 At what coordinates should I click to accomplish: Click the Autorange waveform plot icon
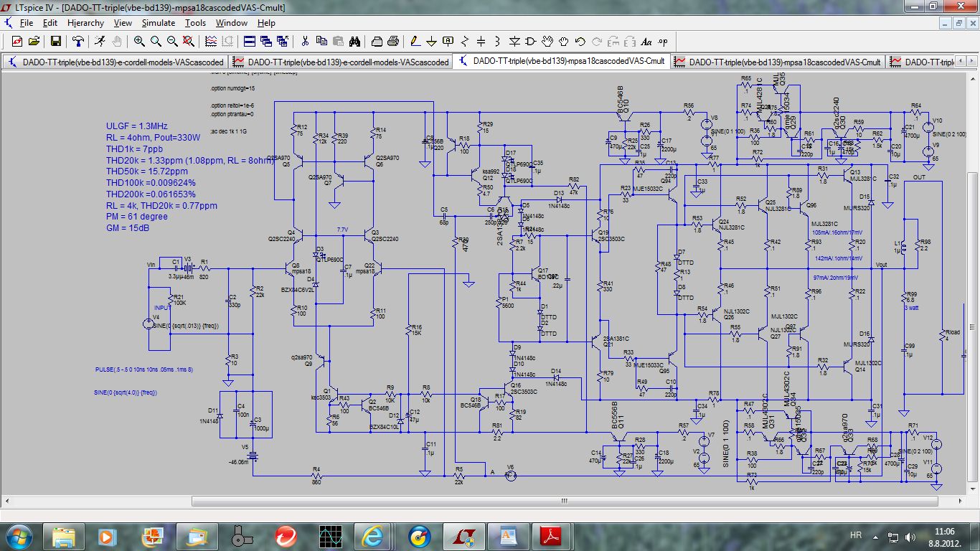211,41
